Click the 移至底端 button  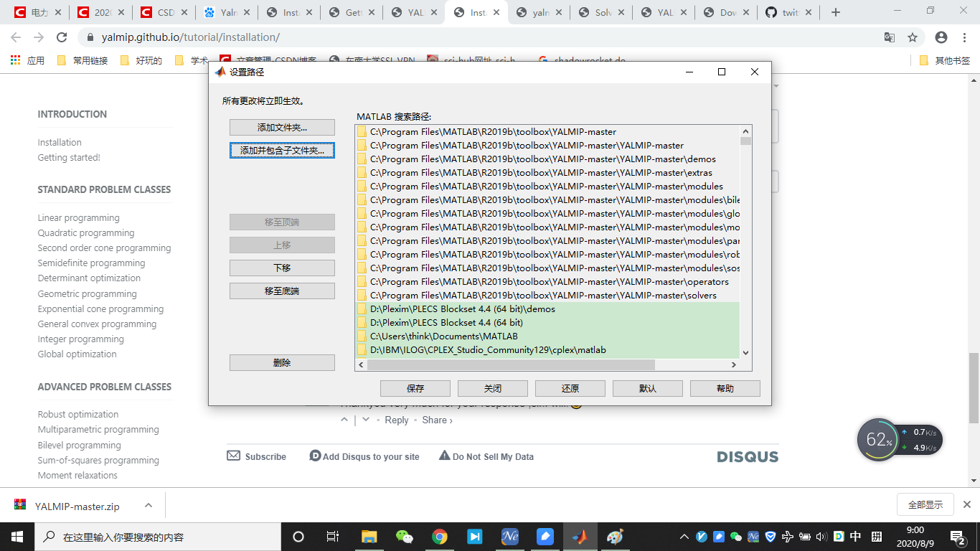coord(282,291)
